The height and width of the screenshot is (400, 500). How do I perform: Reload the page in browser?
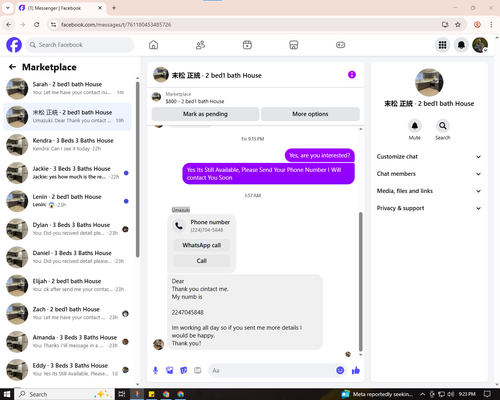pyautogui.click(x=37, y=25)
